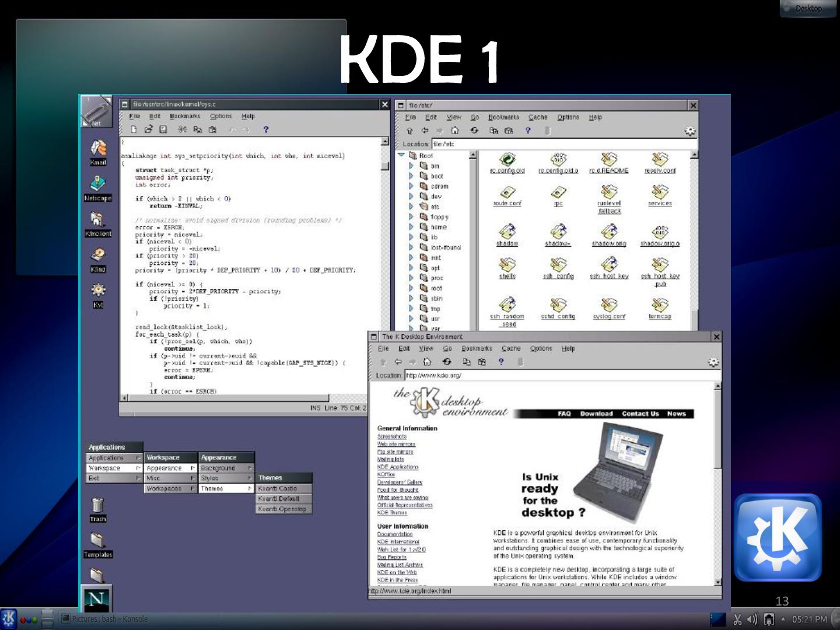This screenshot has width=840, height=630.
Task: Click the volume speaker tray icon
Action: (752, 619)
